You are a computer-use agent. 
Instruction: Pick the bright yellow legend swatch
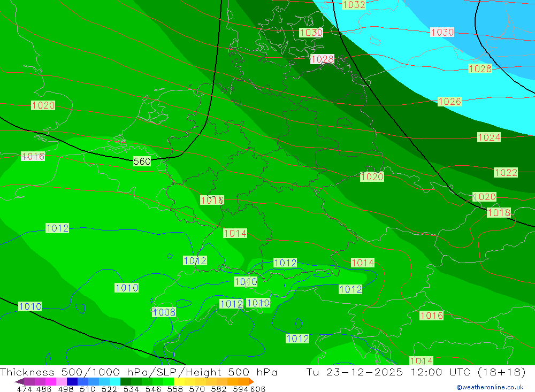pos(179,381)
